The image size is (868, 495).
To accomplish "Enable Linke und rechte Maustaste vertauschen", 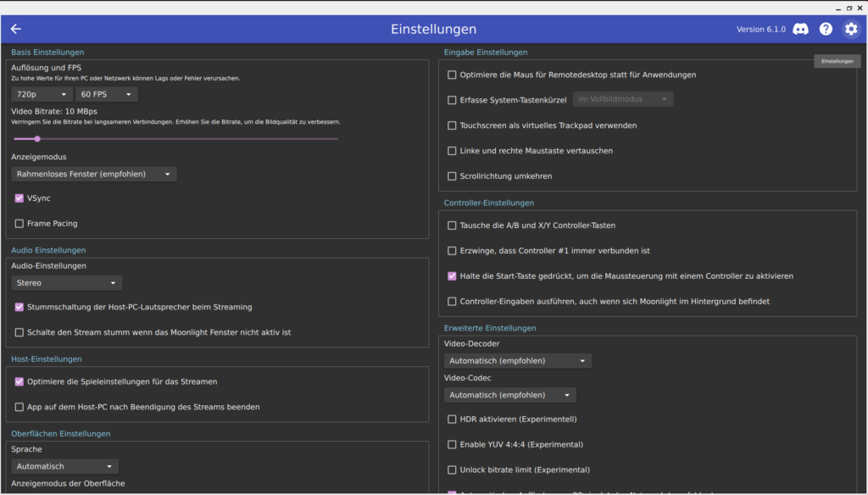I will (x=453, y=151).
